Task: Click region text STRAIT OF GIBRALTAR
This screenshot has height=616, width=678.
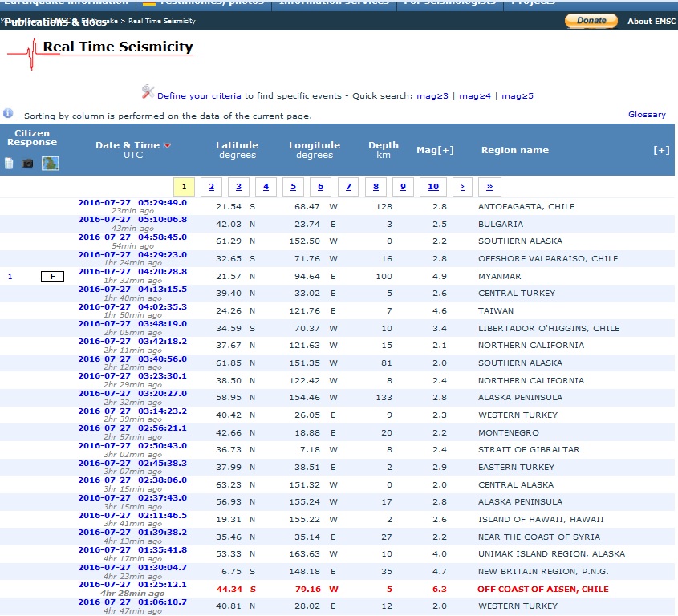Action: 529,450
